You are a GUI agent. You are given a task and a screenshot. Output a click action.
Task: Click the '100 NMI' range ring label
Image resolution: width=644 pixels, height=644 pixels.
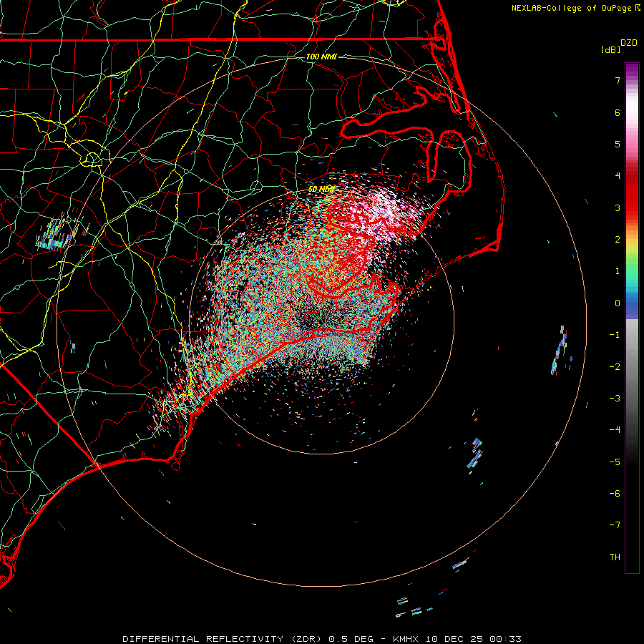pyautogui.click(x=321, y=57)
